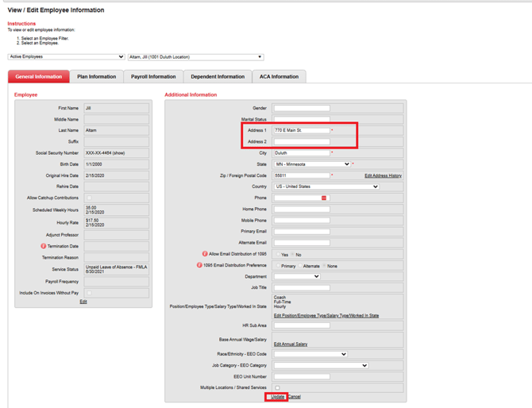
Task: Choose the Alternate email distribution preference
Action: (300, 266)
